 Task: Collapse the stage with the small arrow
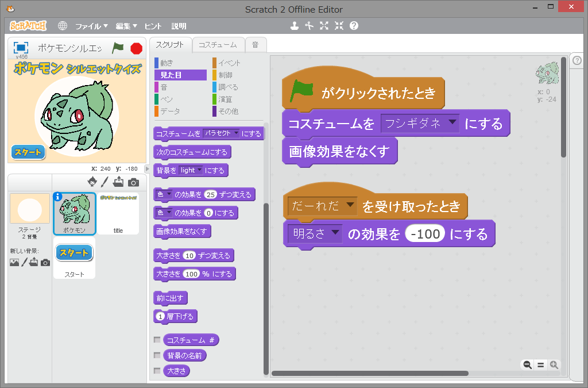coord(148,169)
